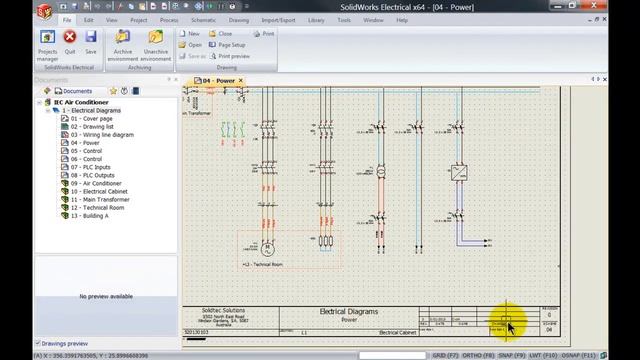
Task: Toggle GRID (F7) in status bar
Action: click(x=445, y=356)
